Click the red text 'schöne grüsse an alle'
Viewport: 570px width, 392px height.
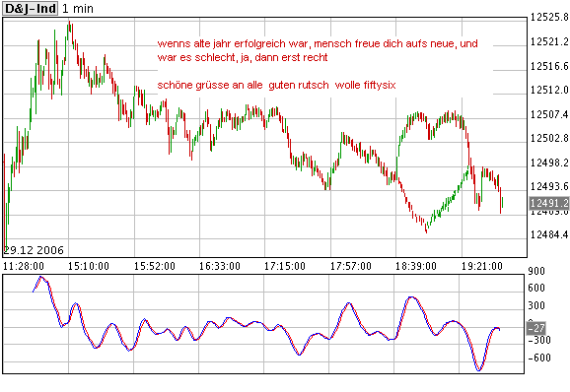[x=210, y=86]
